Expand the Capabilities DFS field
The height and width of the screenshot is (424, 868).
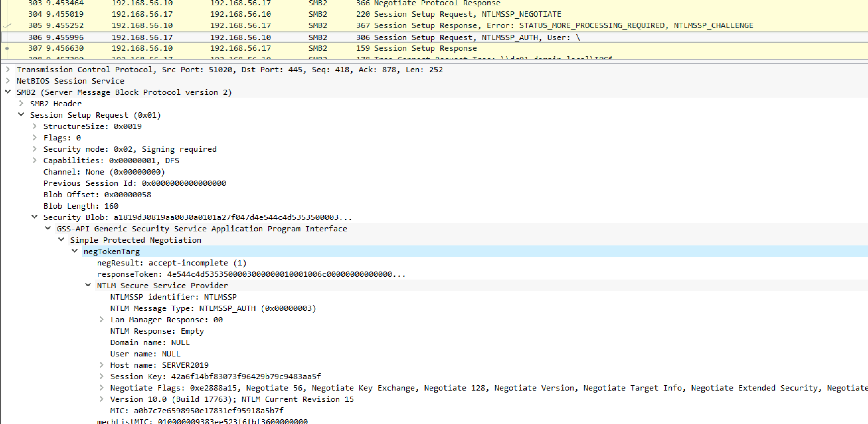coord(34,160)
